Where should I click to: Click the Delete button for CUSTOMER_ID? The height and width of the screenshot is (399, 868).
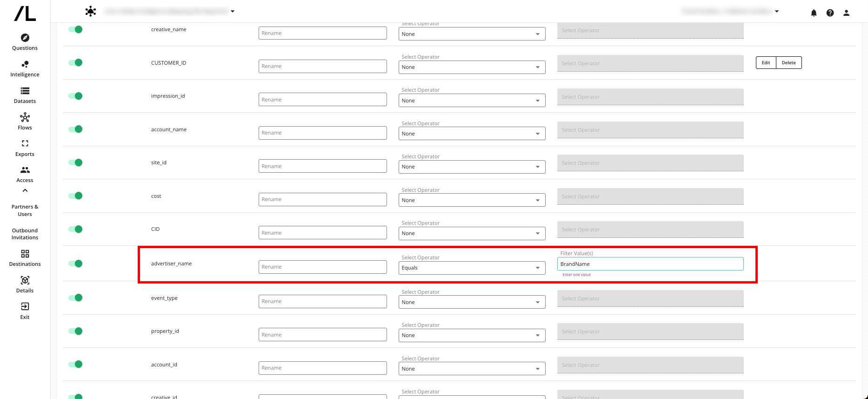tap(788, 62)
